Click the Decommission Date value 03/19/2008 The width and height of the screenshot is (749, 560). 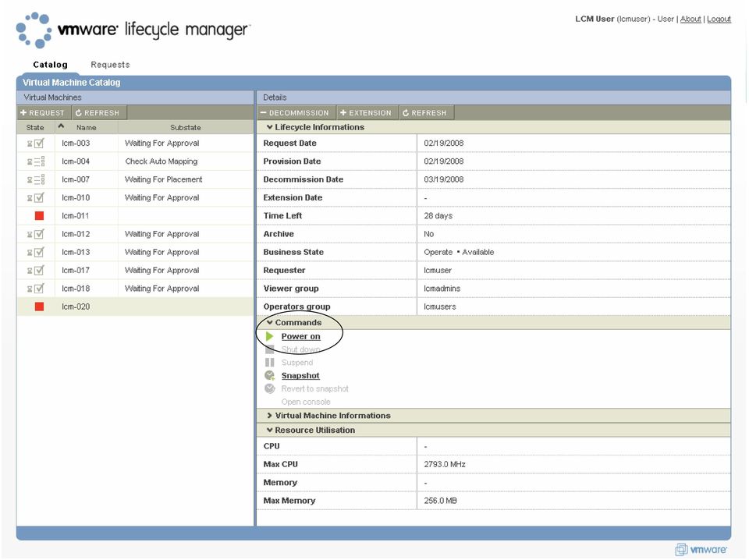tap(444, 179)
